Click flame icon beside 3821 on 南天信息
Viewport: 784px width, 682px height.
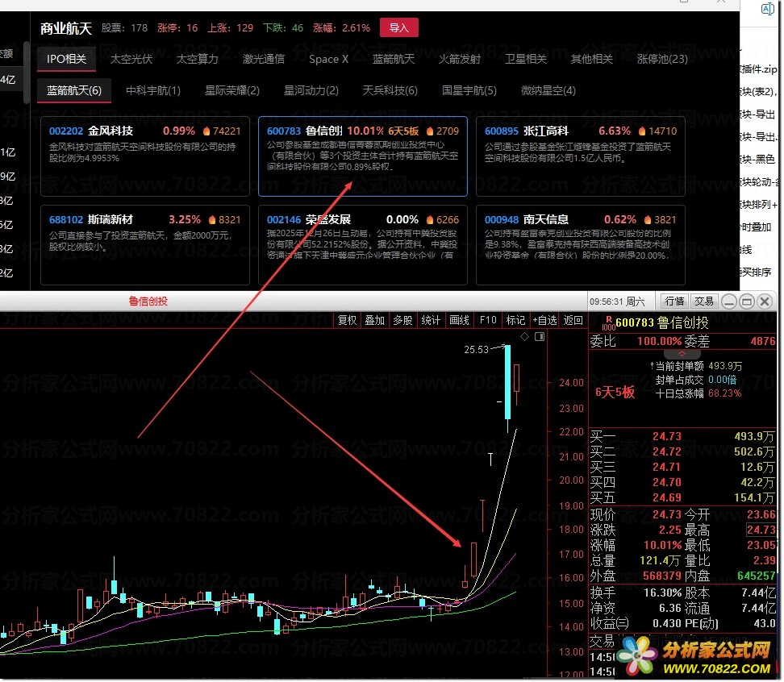(648, 219)
